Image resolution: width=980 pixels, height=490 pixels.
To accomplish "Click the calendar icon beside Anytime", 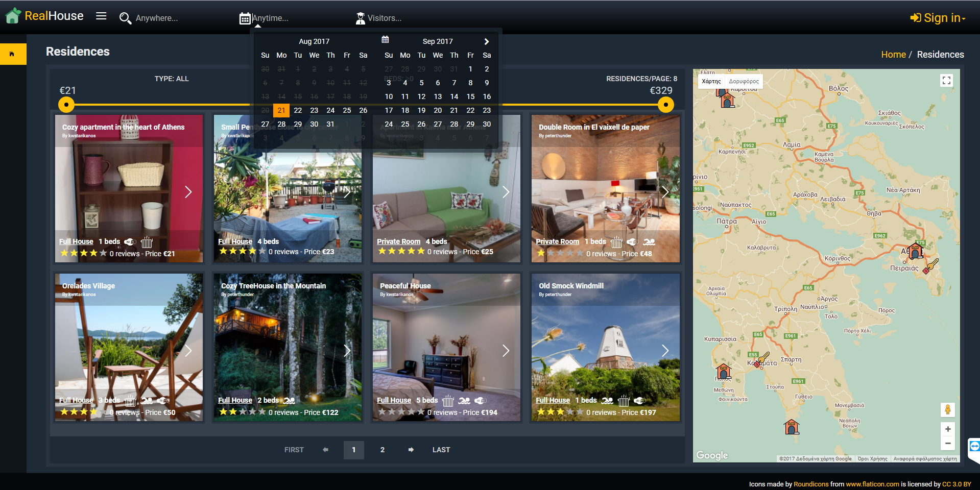I will [x=245, y=18].
